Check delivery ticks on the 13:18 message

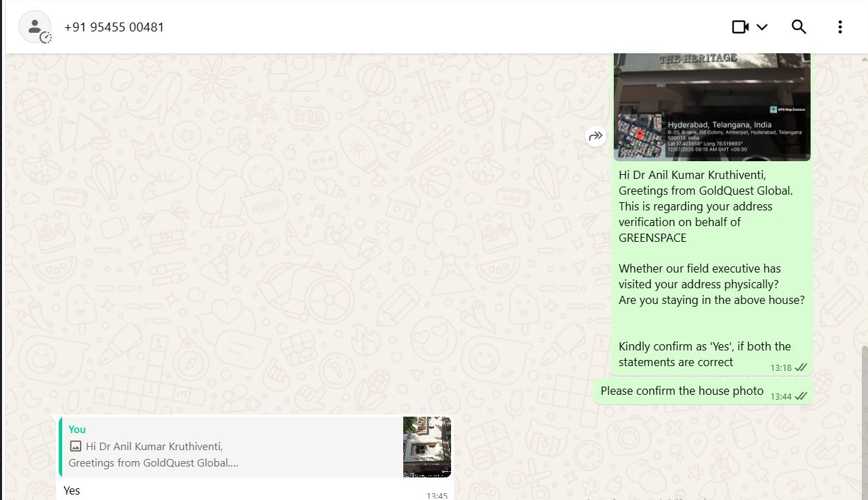(801, 367)
